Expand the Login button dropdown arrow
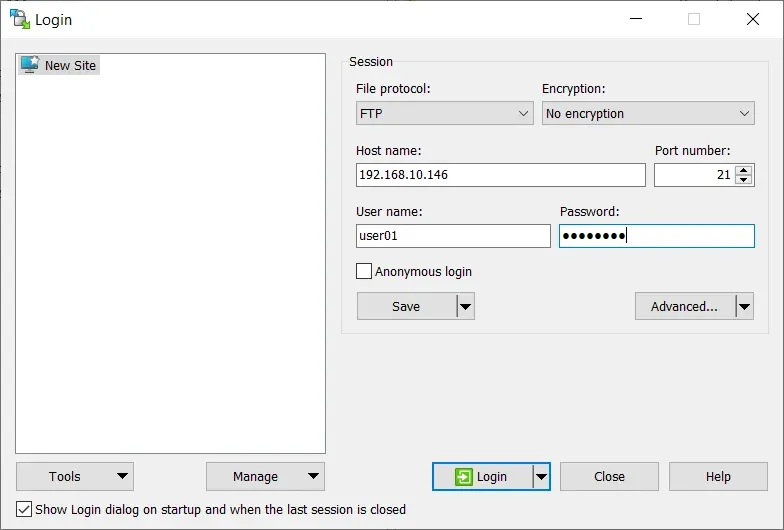 tap(542, 476)
